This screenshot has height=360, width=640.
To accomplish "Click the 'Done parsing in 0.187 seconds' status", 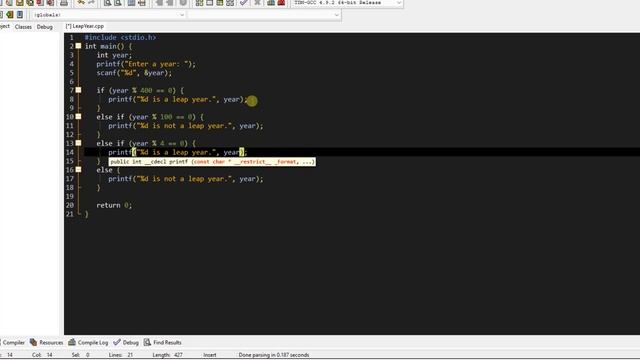I will pyautogui.click(x=274, y=355).
